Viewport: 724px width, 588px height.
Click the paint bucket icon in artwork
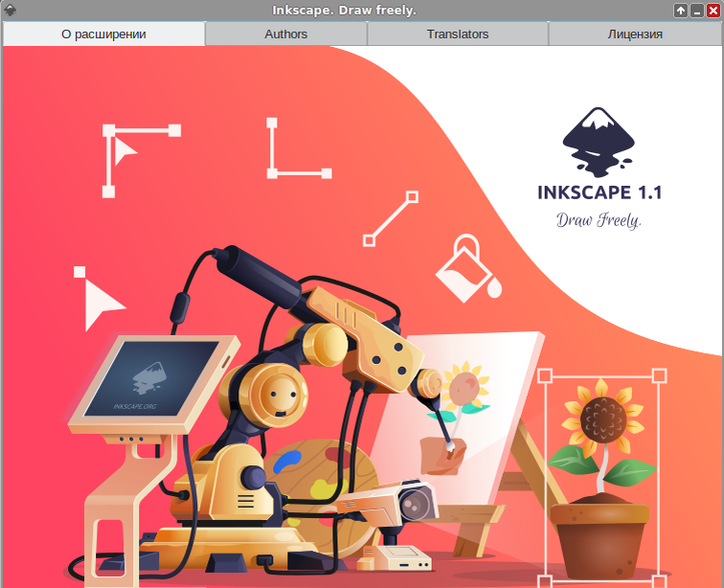point(468,269)
